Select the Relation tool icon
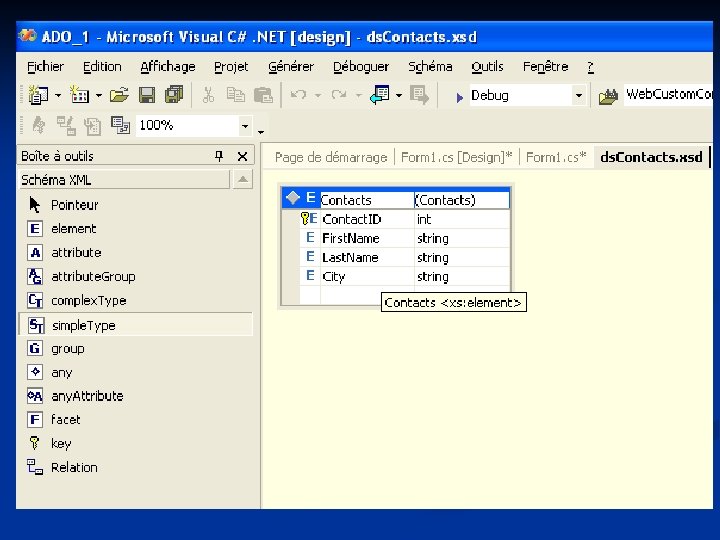The height and width of the screenshot is (540, 720). point(35,467)
